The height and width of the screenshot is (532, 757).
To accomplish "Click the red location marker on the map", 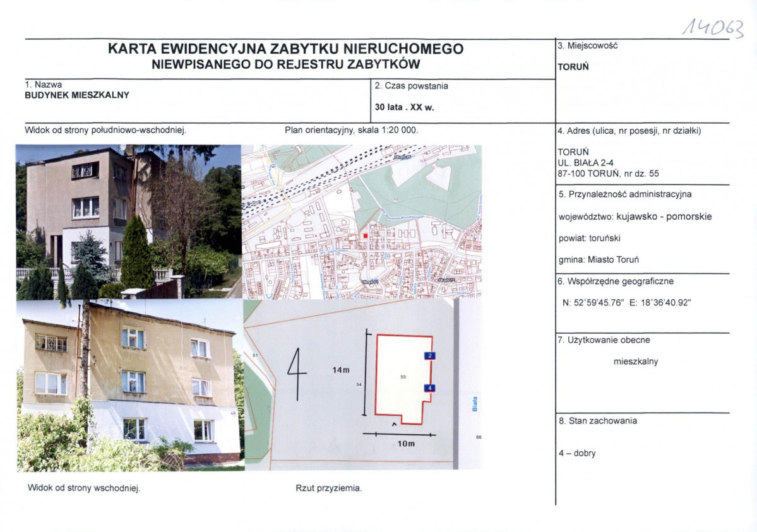I will pos(366,235).
